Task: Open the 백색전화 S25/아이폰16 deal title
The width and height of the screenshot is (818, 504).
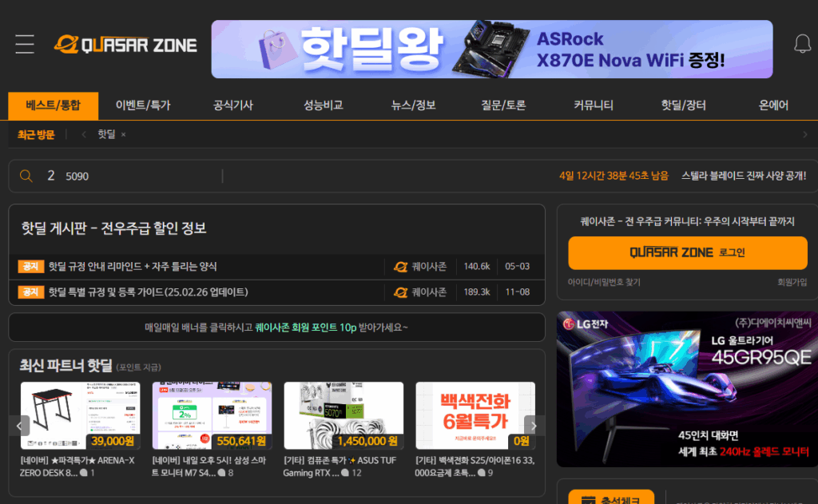Action: 475,466
